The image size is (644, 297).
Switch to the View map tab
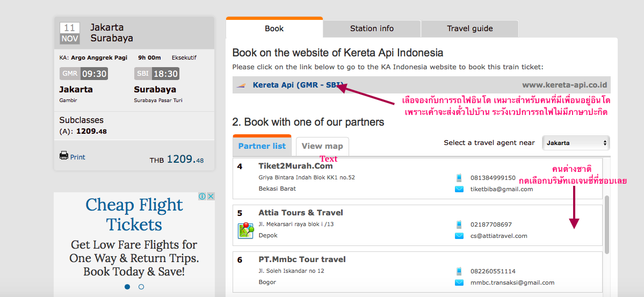click(x=322, y=146)
